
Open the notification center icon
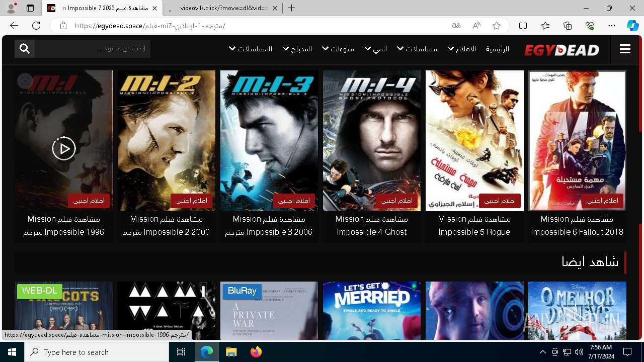pyautogui.click(x=627, y=352)
